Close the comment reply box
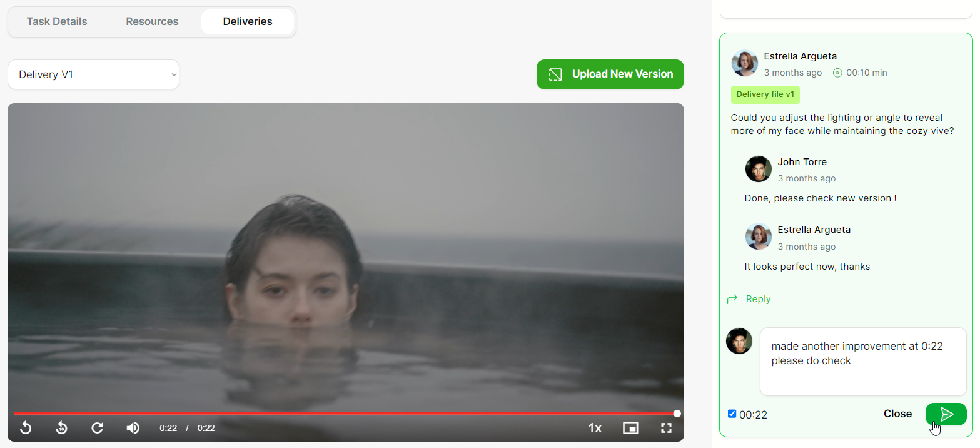This screenshot has height=448, width=980. tap(897, 414)
